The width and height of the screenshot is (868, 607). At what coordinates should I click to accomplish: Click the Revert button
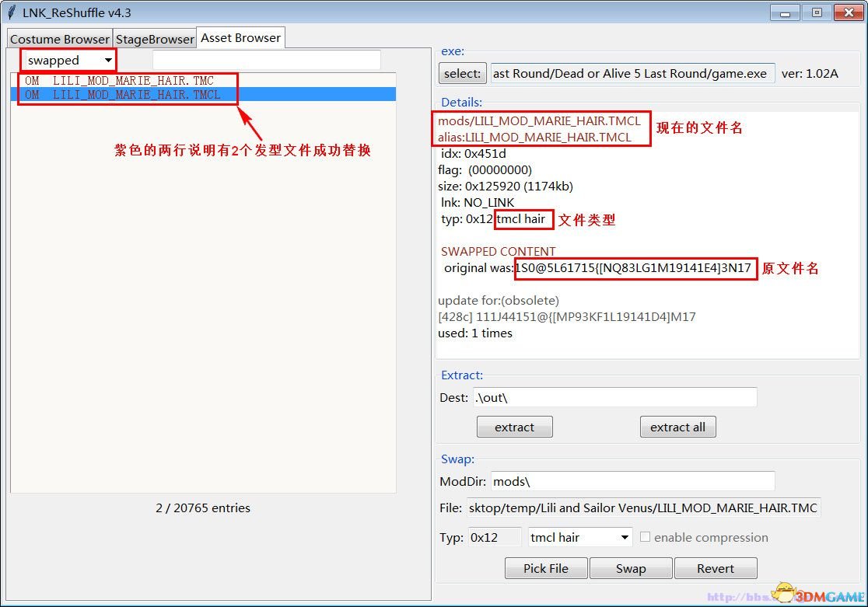coord(716,568)
